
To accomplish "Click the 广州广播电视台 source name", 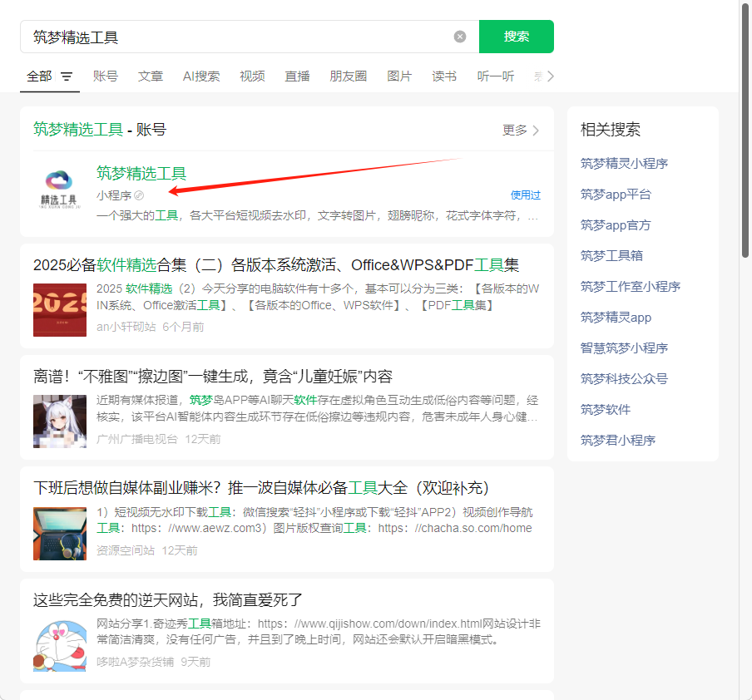I will 137,439.
